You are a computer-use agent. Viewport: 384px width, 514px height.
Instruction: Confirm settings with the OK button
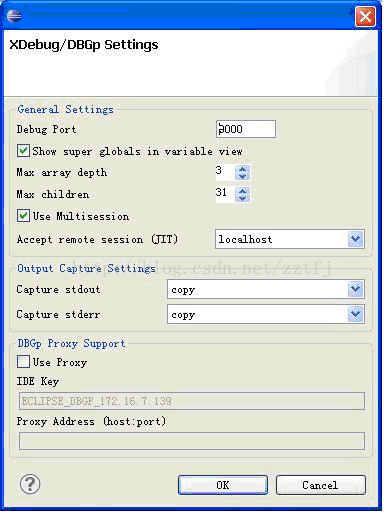[x=223, y=485]
